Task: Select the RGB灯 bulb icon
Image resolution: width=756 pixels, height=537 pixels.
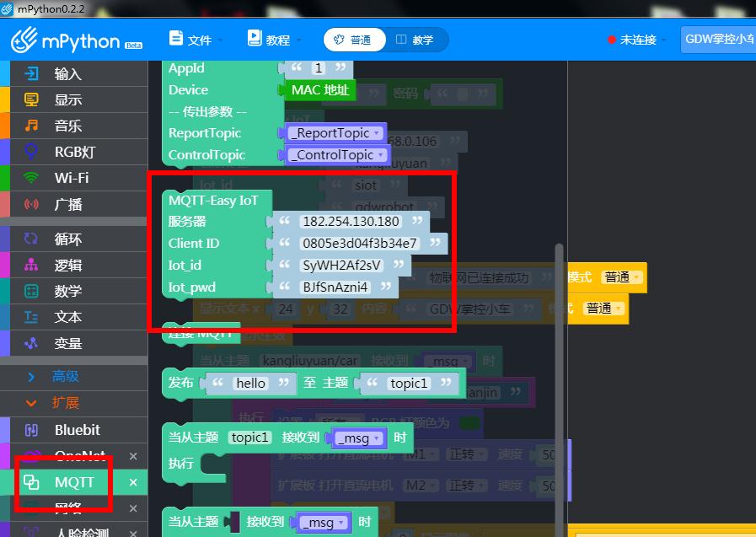Action: point(31,152)
